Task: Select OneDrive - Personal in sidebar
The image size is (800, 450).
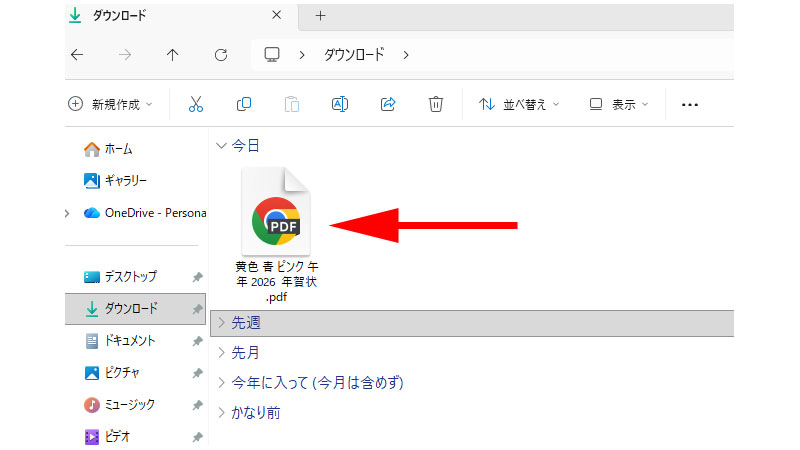Action: 145,213
